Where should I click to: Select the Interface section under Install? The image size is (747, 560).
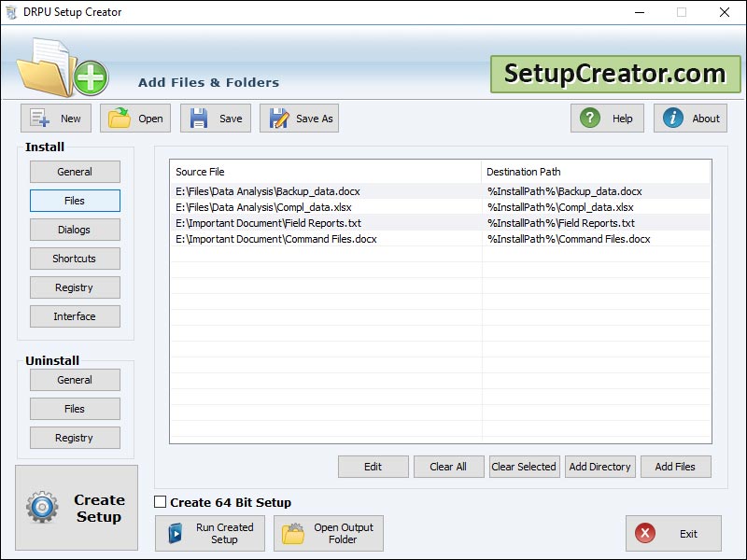[75, 316]
